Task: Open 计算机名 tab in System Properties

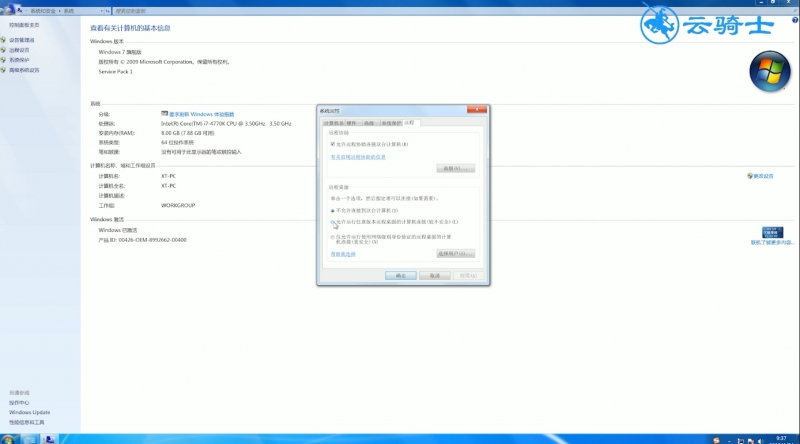Action: tap(334, 123)
